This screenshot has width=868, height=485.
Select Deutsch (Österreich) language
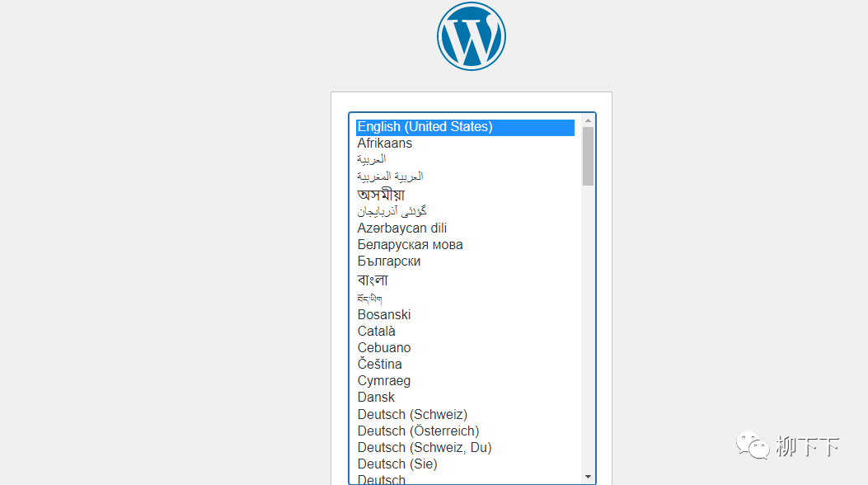pyautogui.click(x=418, y=431)
